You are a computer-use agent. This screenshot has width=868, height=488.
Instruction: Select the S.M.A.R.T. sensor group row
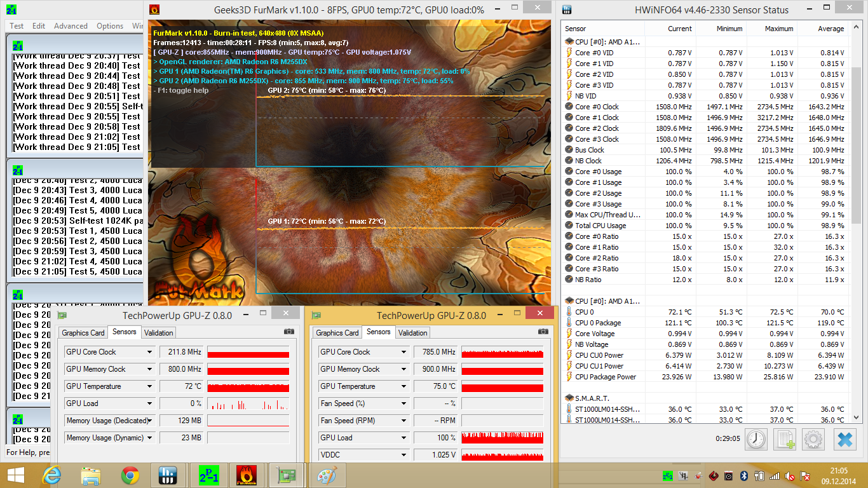[x=706, y=398]
